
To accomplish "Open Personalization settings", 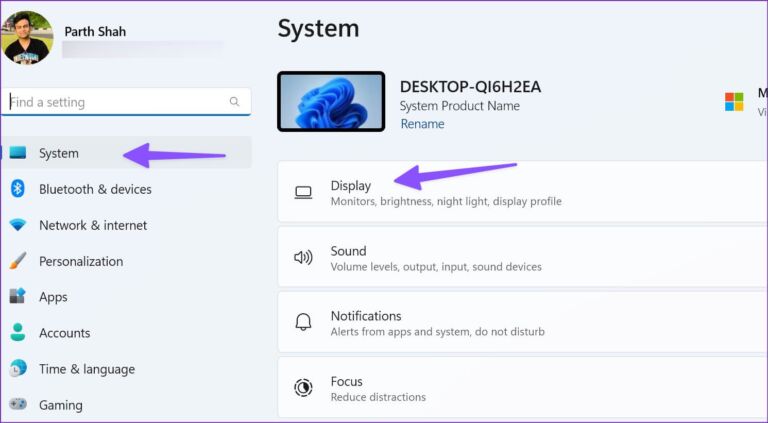I will tap(126, 261).
